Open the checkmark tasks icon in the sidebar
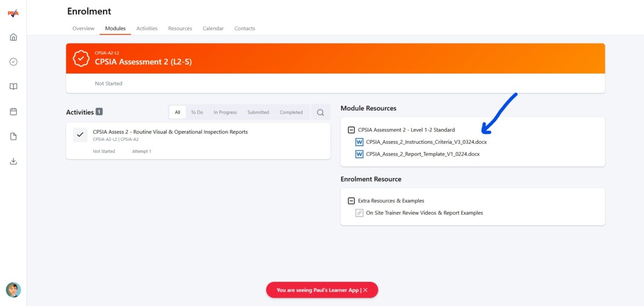Image resolution: width=644 pixels, height=306 pixels. (13, 62)
